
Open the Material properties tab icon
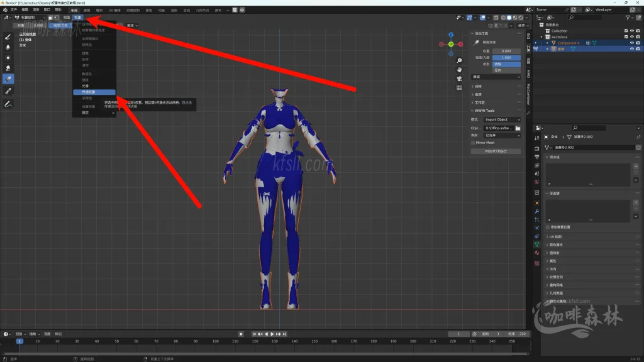coord(537,253)
